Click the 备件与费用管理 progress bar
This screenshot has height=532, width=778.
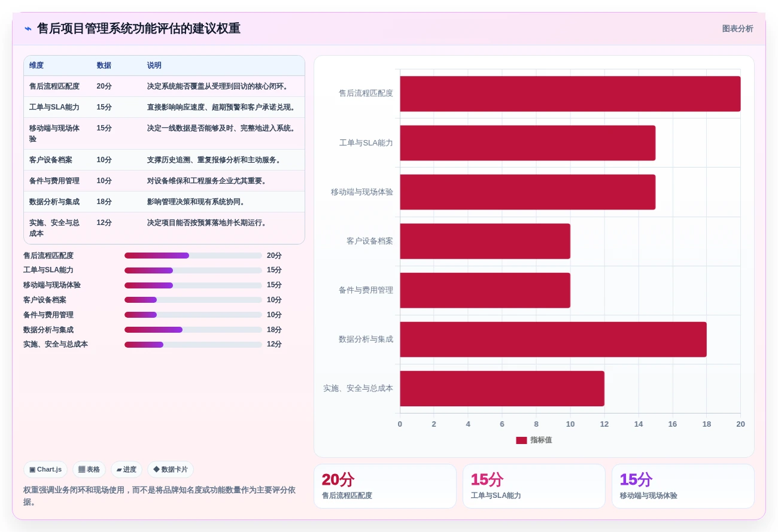pos(193,315)
